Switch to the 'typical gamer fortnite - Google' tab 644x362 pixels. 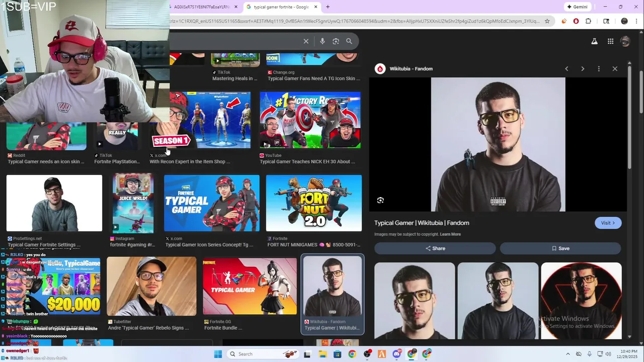pos(281,7)
